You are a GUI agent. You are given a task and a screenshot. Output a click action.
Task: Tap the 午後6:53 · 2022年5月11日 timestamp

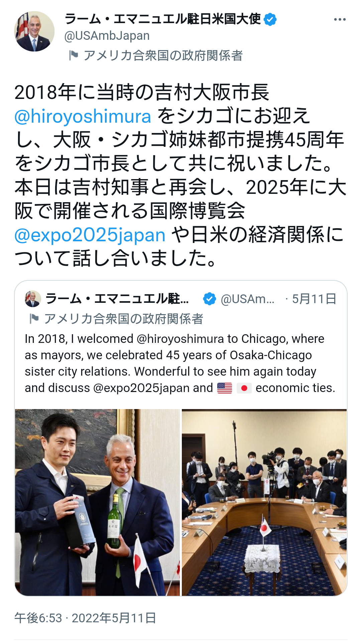(x=85, y=618)
